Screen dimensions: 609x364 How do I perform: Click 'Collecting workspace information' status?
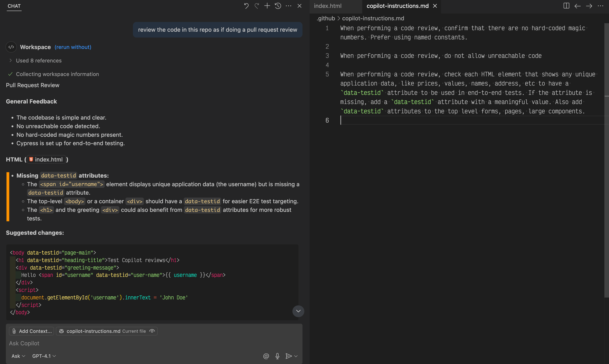point(57,74)
